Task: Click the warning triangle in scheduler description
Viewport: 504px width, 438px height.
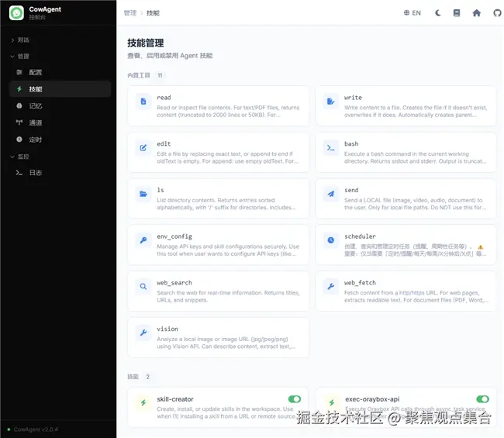Action: (480, 247)
